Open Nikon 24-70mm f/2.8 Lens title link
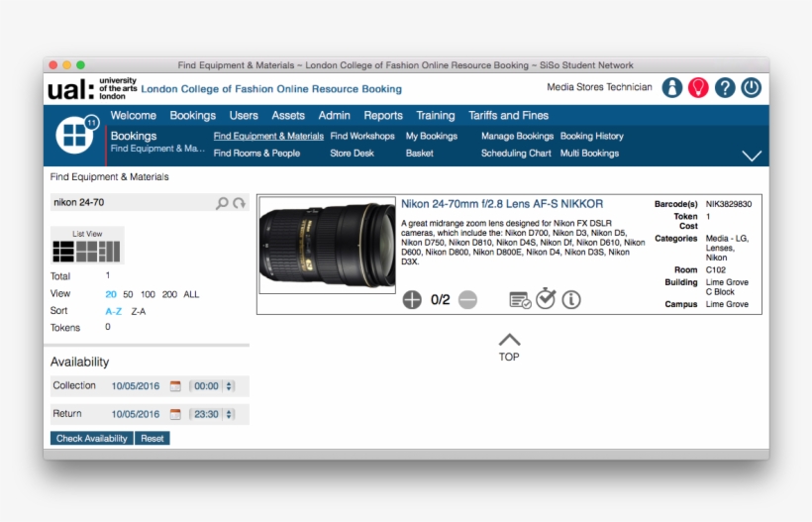This screenshot has width=812, height=522. [502, 203]
